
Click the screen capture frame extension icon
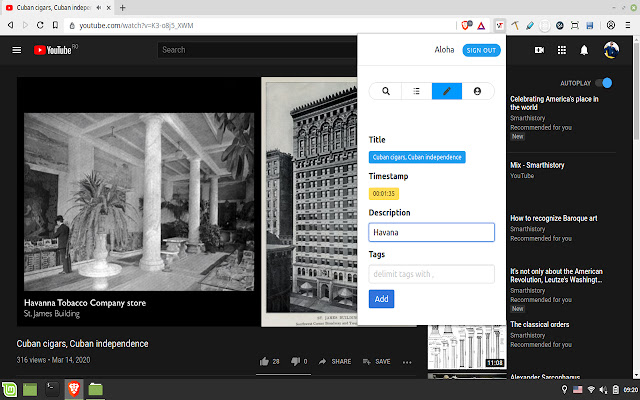point(575,26)
